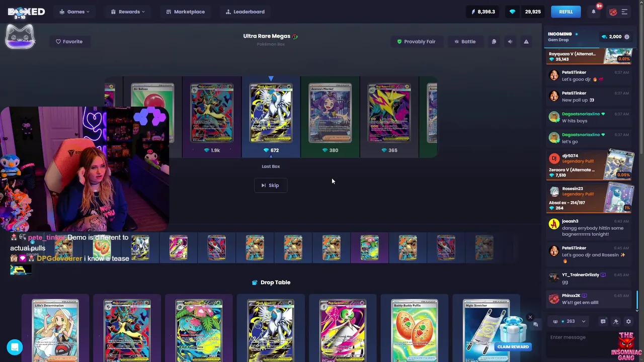Open the live support chat bubble
644x362 pixels.
pos(15,347)
